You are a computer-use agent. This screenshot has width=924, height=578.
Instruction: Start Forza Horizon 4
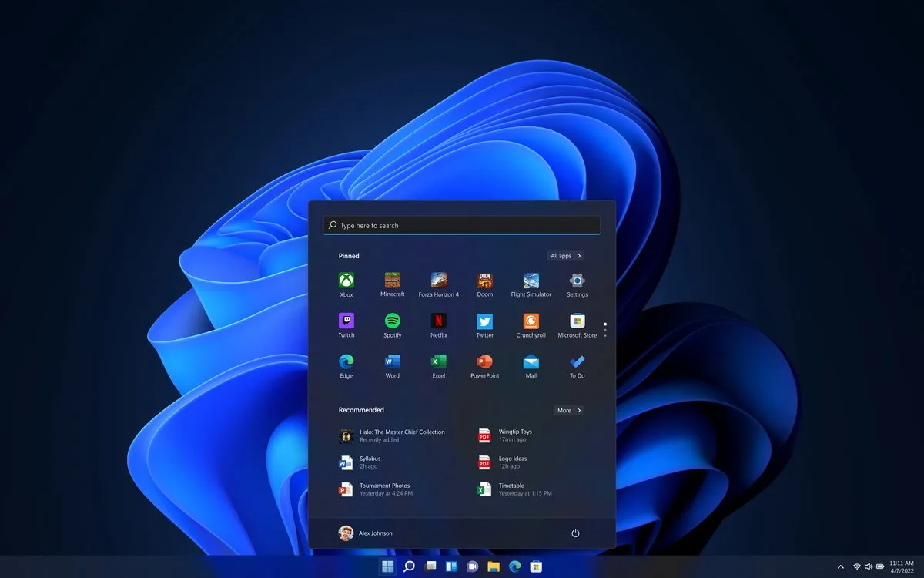coord(438,279)
